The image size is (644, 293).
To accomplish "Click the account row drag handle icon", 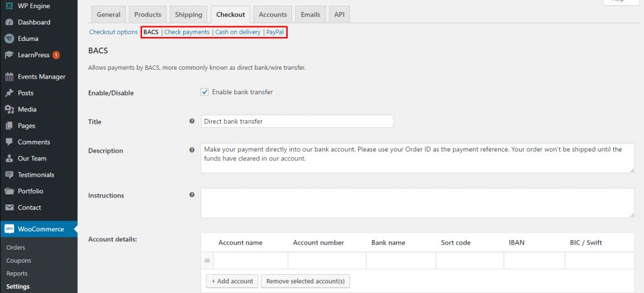I will point(207,260).
